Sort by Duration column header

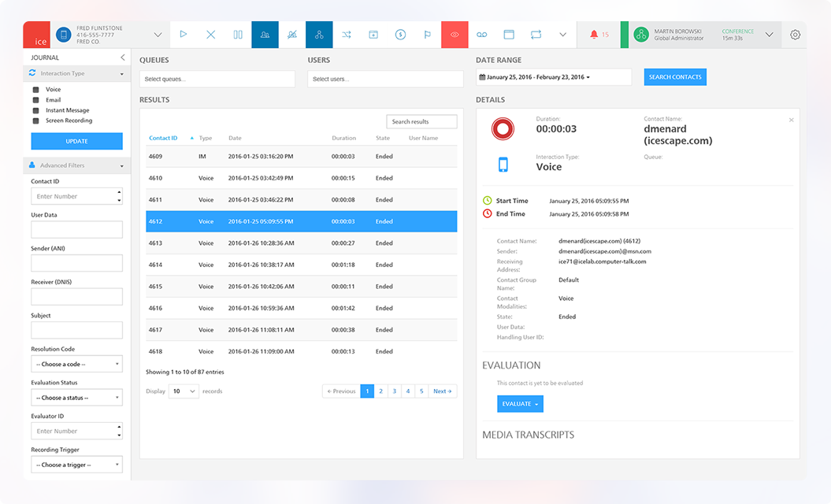click(344, 138)
